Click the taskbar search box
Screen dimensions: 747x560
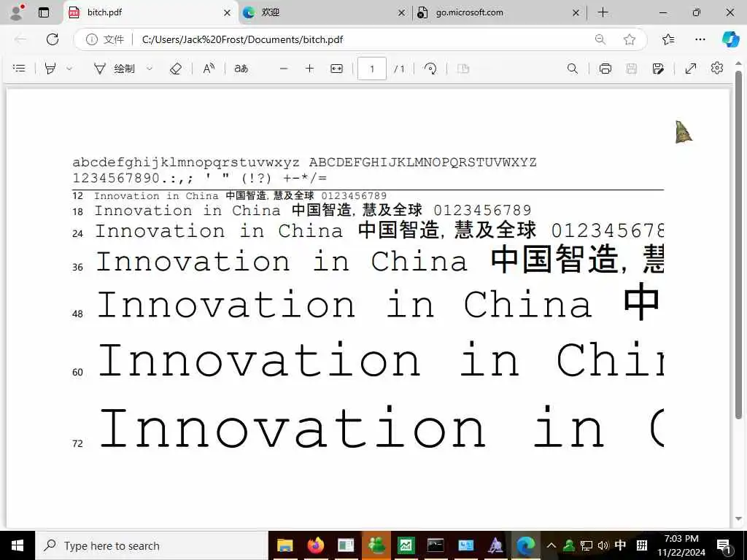coord(152,545)
